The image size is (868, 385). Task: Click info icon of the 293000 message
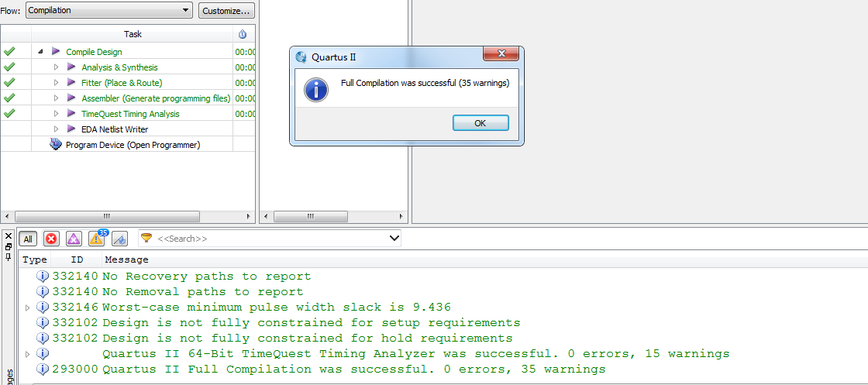(43, 369)
